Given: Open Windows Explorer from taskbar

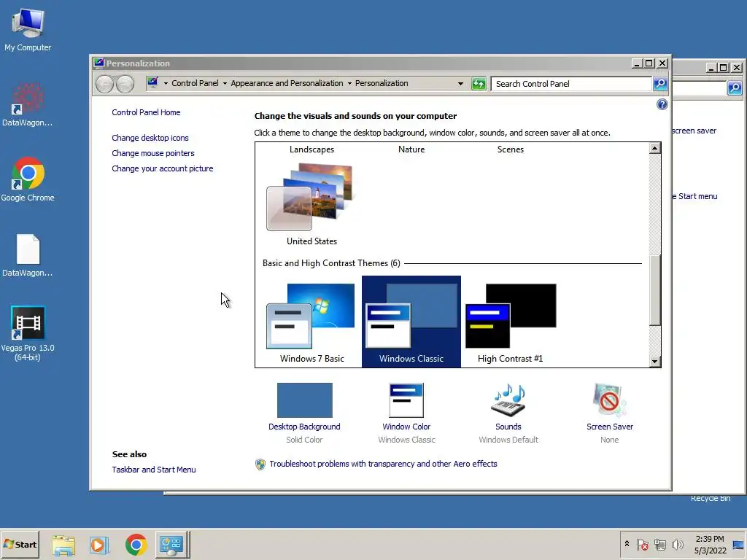Looking at the screenshot, I should pyautogui.click(x=63, y=545).
